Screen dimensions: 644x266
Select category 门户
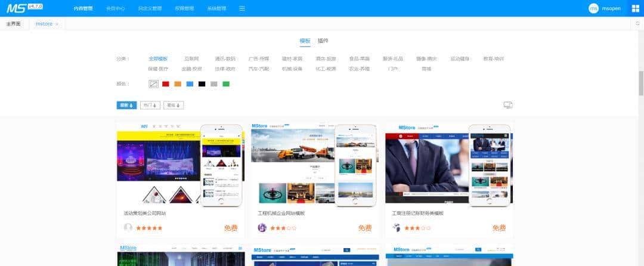click(x=392, y=69)
